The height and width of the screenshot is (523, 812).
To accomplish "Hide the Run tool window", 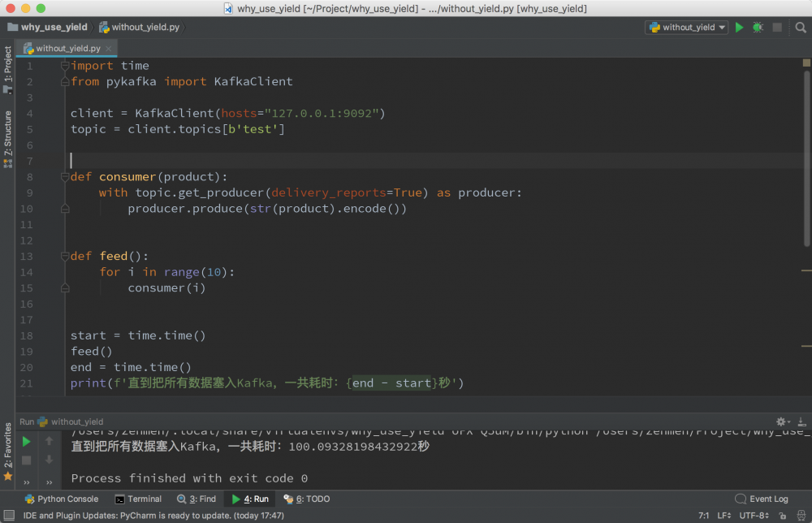I will coord(801,421).
